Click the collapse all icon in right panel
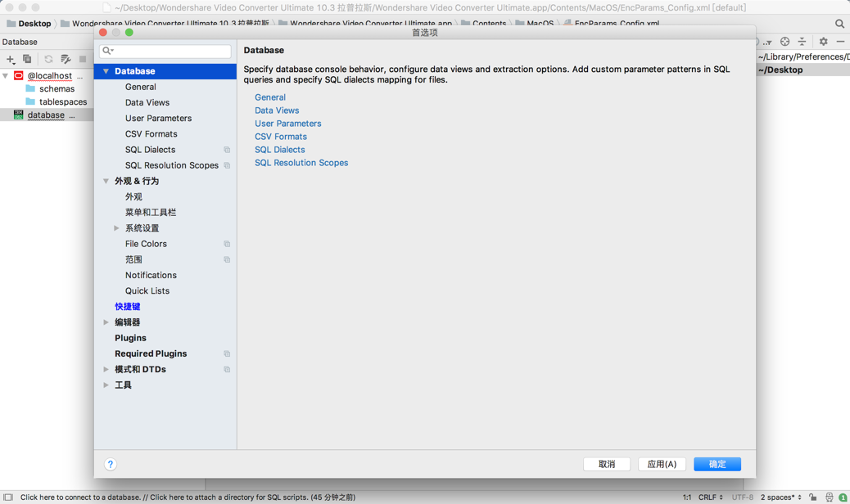The width and height of the screenshot is (850, 504). click(x=803, y=42)
